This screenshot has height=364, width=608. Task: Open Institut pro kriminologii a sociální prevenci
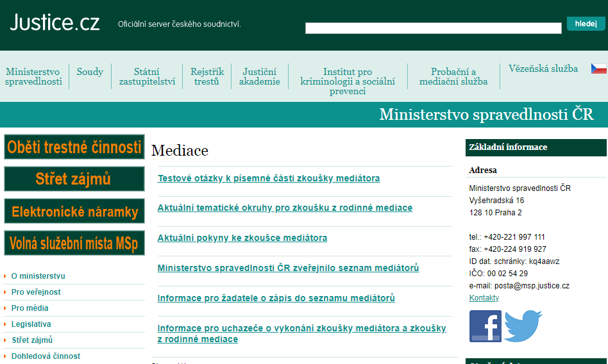(x=348, y=81)
